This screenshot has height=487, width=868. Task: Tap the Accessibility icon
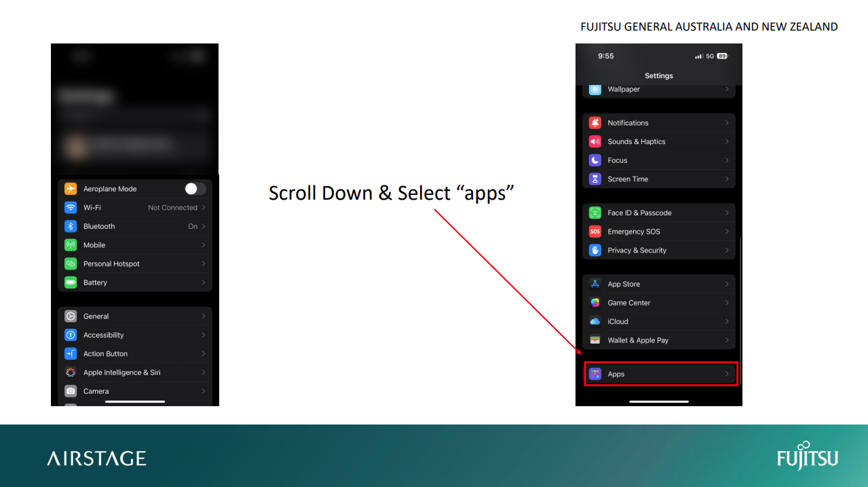71,335
